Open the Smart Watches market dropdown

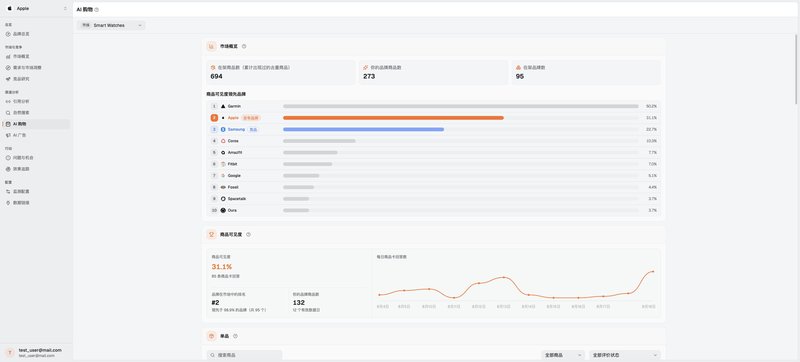tap(111, 25)
